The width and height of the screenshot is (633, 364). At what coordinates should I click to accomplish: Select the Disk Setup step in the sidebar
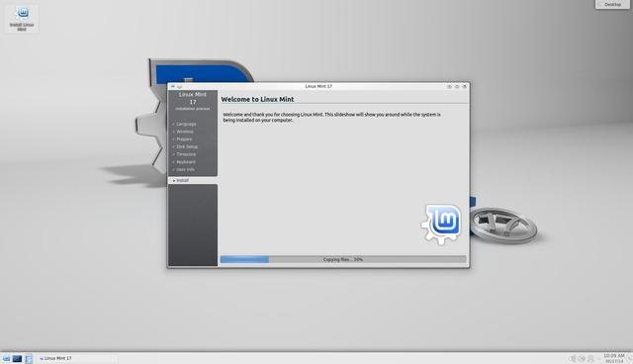[x=187, y=147]
